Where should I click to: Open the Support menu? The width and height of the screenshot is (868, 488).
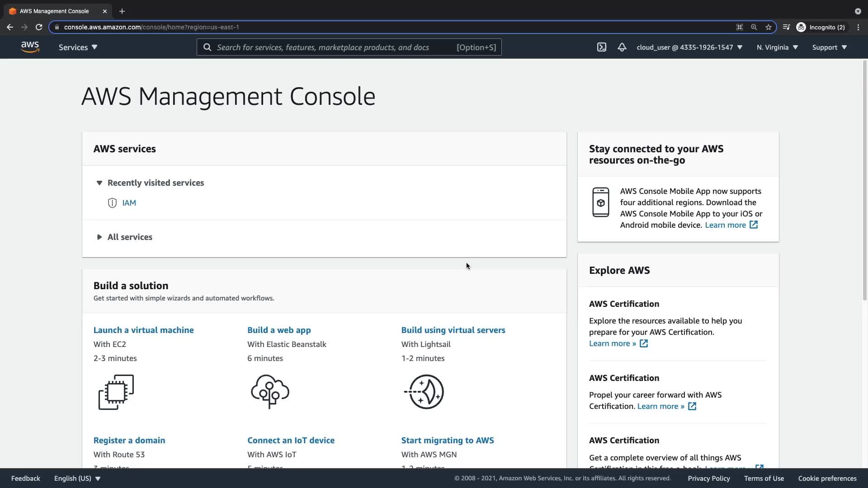pos(829,47)
